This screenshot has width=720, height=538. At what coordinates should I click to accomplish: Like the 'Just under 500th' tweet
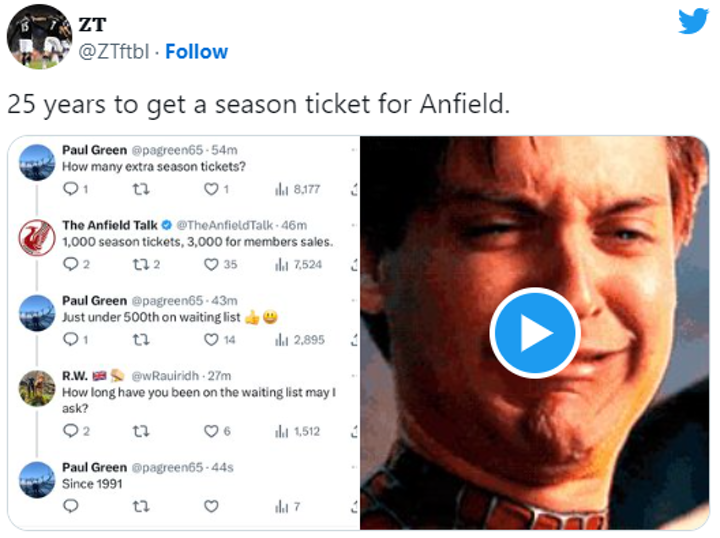point(212,340)
